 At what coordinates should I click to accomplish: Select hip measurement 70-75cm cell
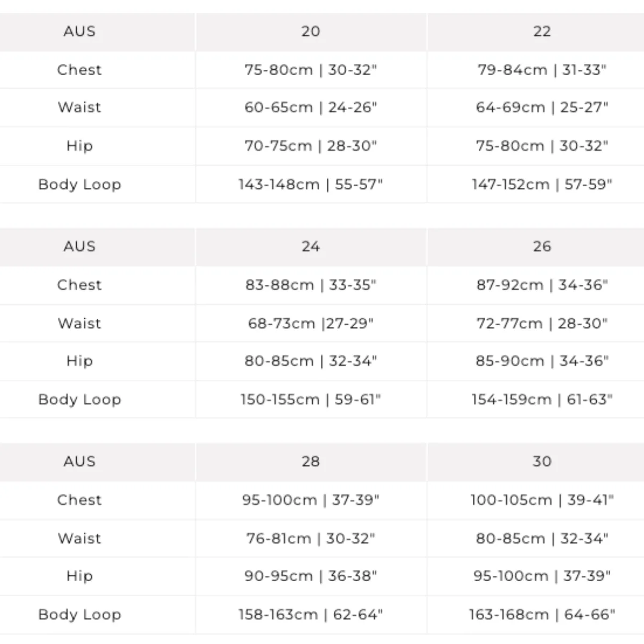pyautogui.click(x=311, y=146)
